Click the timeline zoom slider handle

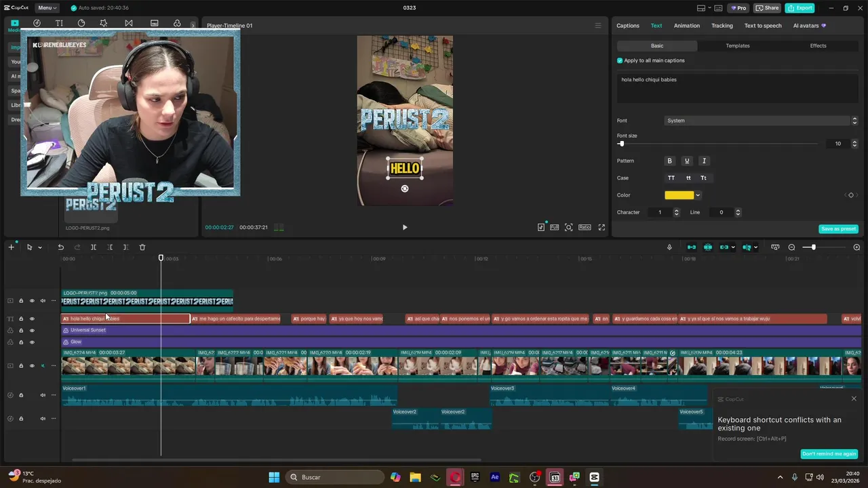tap(813, 247)
